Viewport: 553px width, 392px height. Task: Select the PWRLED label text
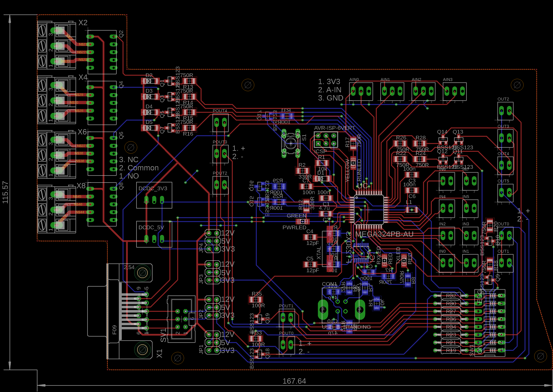click(294, 227)
